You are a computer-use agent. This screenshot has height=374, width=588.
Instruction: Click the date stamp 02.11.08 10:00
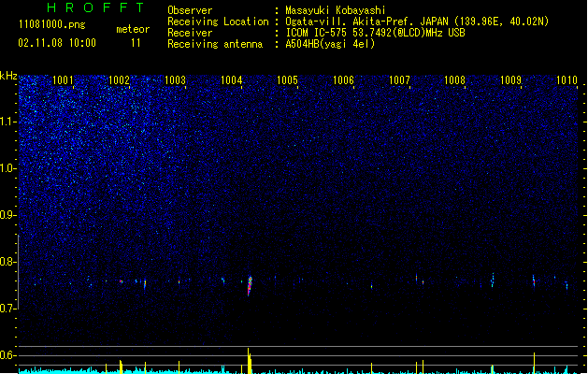point(57,43)
